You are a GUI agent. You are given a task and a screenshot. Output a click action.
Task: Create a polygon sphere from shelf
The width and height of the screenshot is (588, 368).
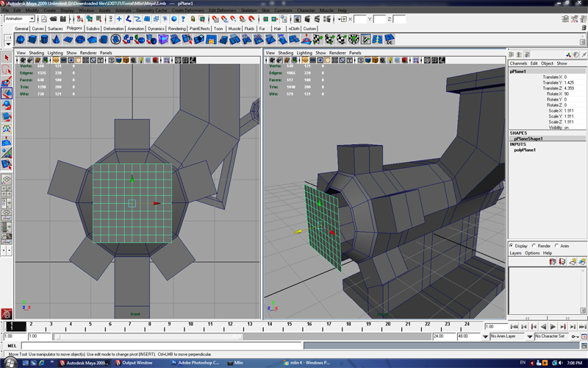coord(21,39)
